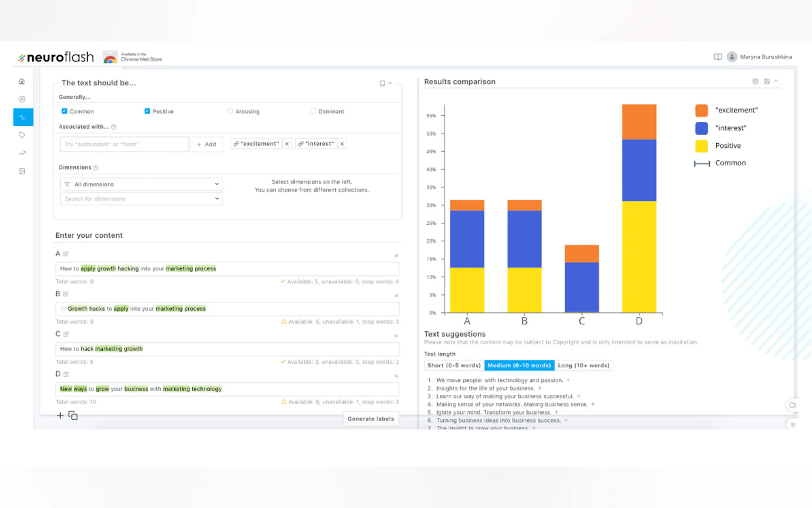
Task: Open the compass icon in sidebar
Action: 22,99
